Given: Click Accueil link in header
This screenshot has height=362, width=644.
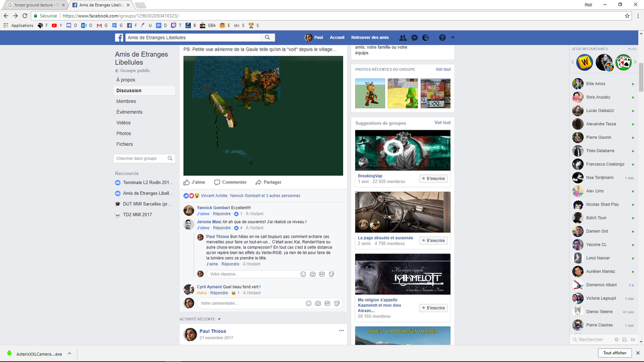Looking at the screenshot, I should 337,38.
